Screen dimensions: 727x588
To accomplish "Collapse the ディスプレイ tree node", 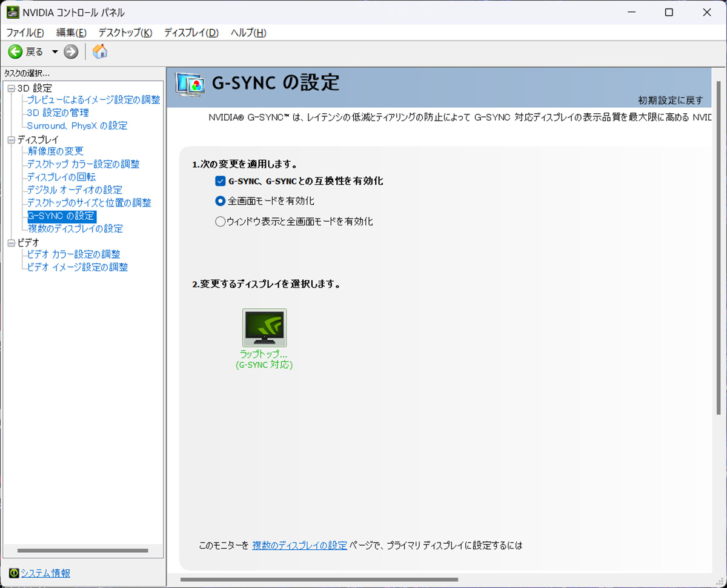I will [11, 140].
